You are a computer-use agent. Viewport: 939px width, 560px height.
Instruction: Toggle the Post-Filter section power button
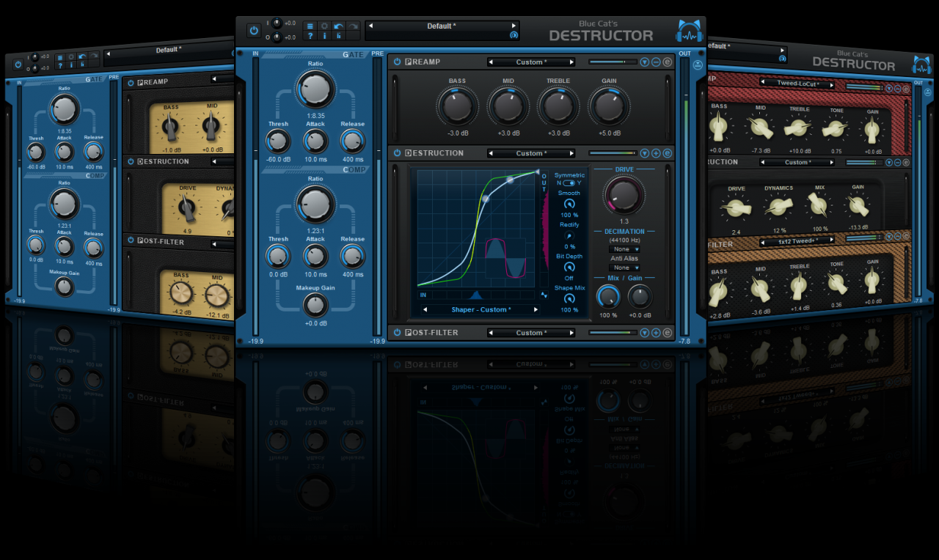click(x=397, y=333)
